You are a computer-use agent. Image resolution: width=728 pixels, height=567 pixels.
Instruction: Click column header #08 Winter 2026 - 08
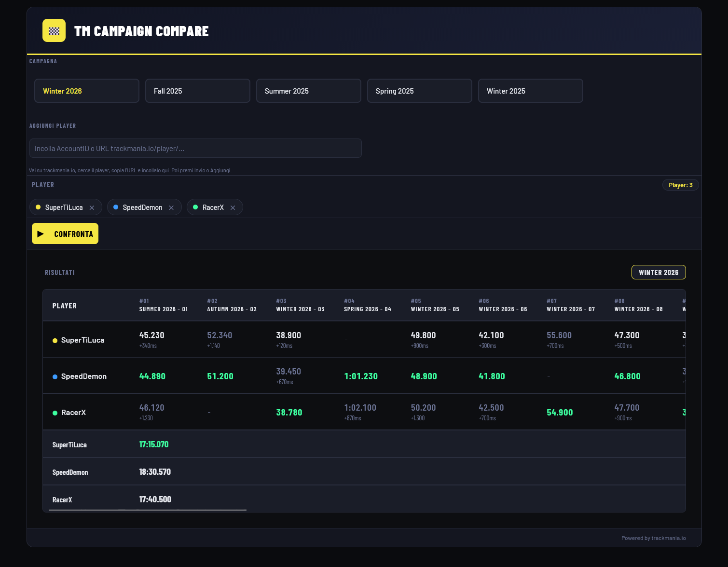(639, 305)
